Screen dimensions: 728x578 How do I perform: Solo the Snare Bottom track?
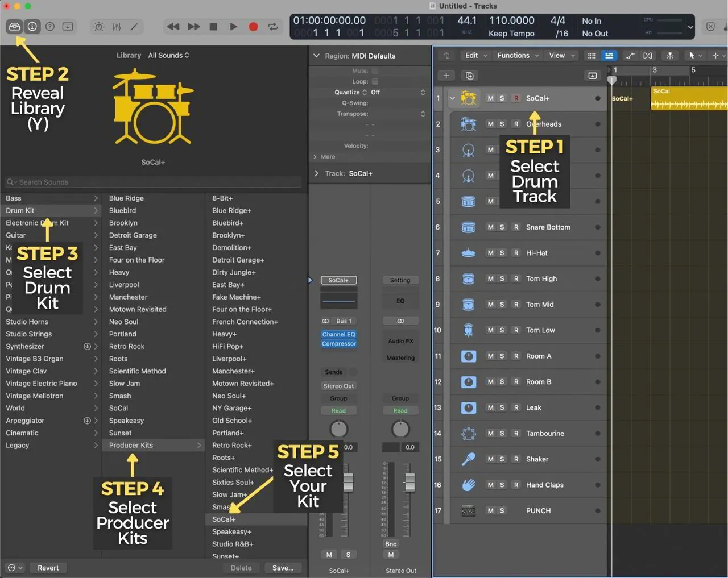point(503,227)
